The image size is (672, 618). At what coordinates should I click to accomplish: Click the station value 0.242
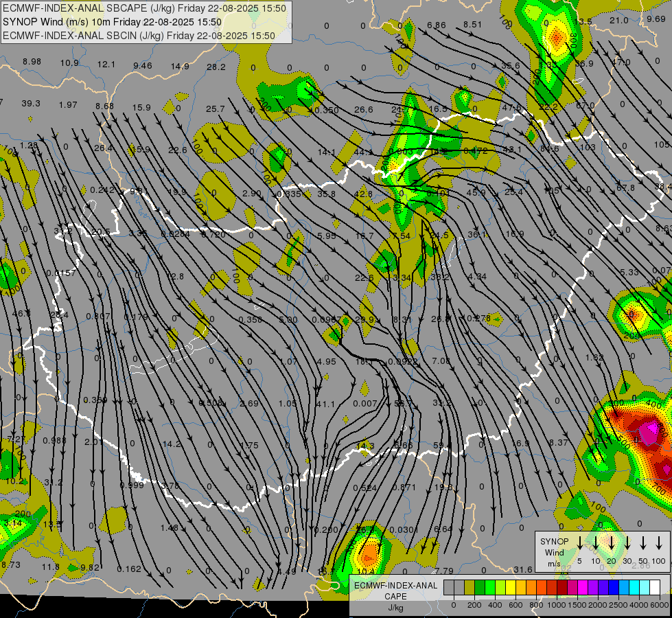pyautogui.click(x=102, y=190)
